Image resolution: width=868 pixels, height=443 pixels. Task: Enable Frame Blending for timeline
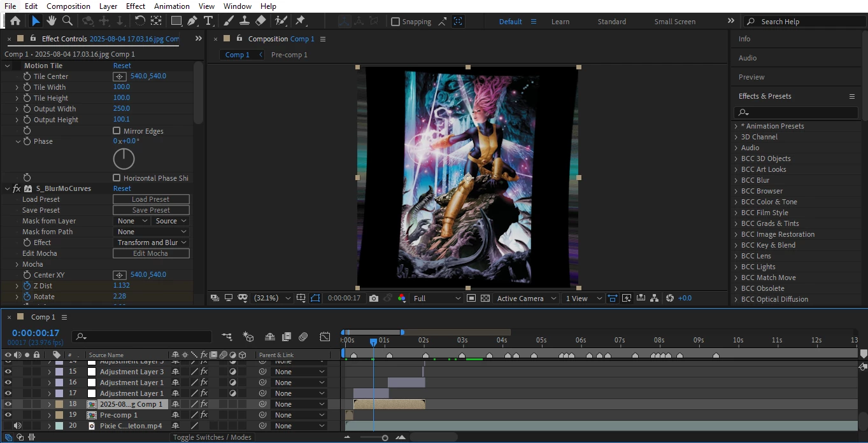[x=287, y=337]
